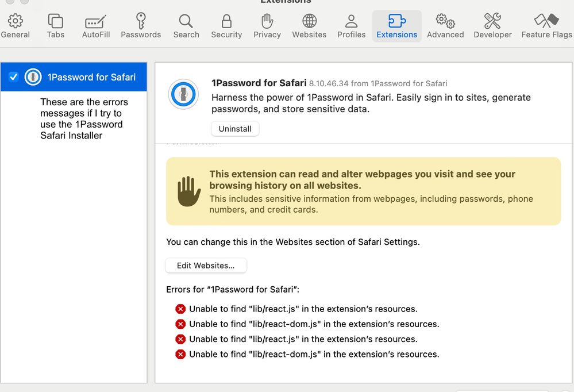Select the 1Password for Safari sidebar row
This screenshot has height=392, width=574.
tap(74, 77)
